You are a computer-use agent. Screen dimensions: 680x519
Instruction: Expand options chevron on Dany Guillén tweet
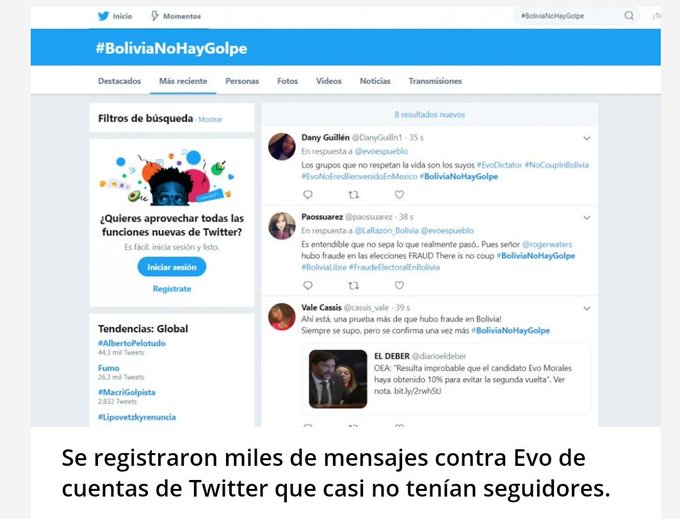tap(587, 139)
